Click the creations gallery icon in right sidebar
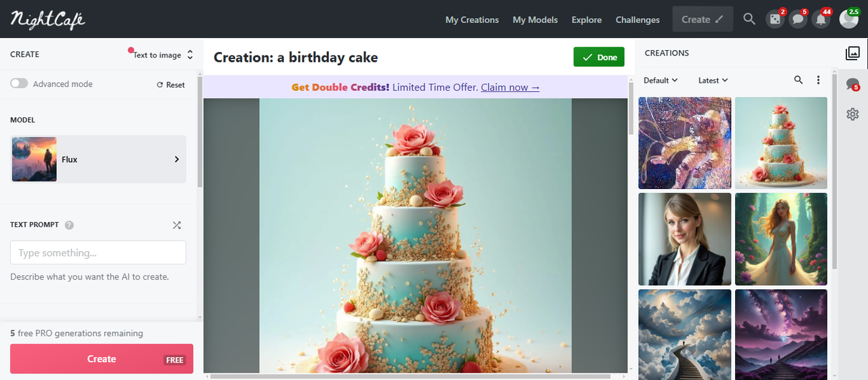This screenshot has width=868, height=380. [852, 53]
